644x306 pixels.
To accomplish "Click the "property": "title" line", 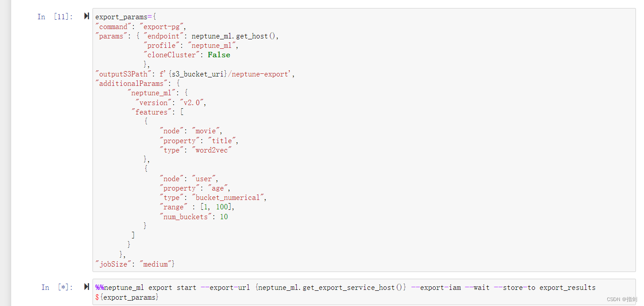I will coord(199,140).
